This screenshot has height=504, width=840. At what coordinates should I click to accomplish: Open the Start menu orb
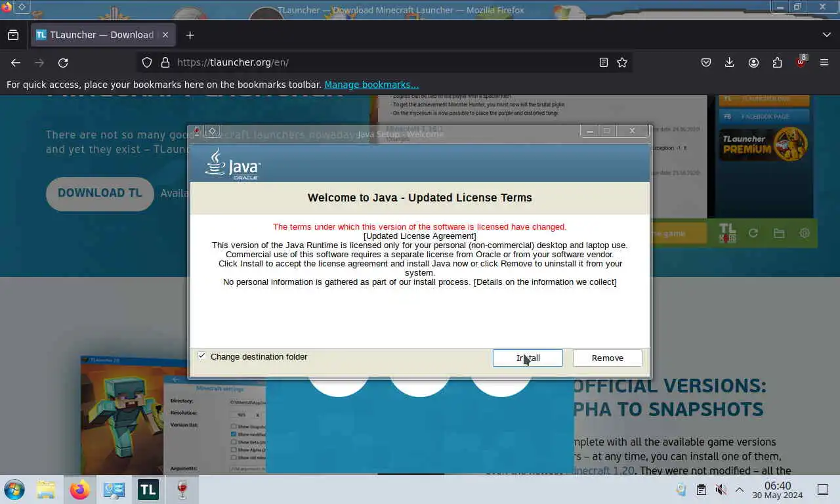click(x=14, y=490)
